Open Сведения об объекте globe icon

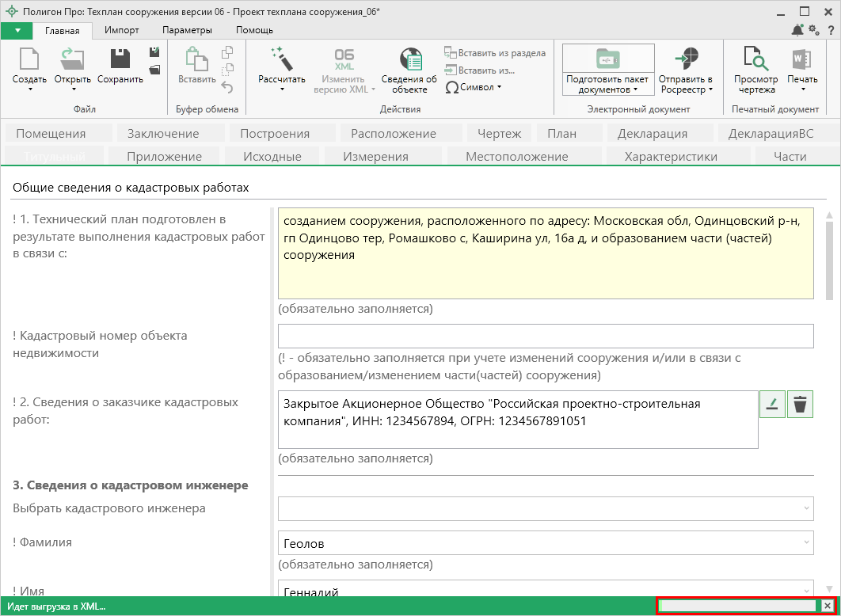[x=409, y=59]
